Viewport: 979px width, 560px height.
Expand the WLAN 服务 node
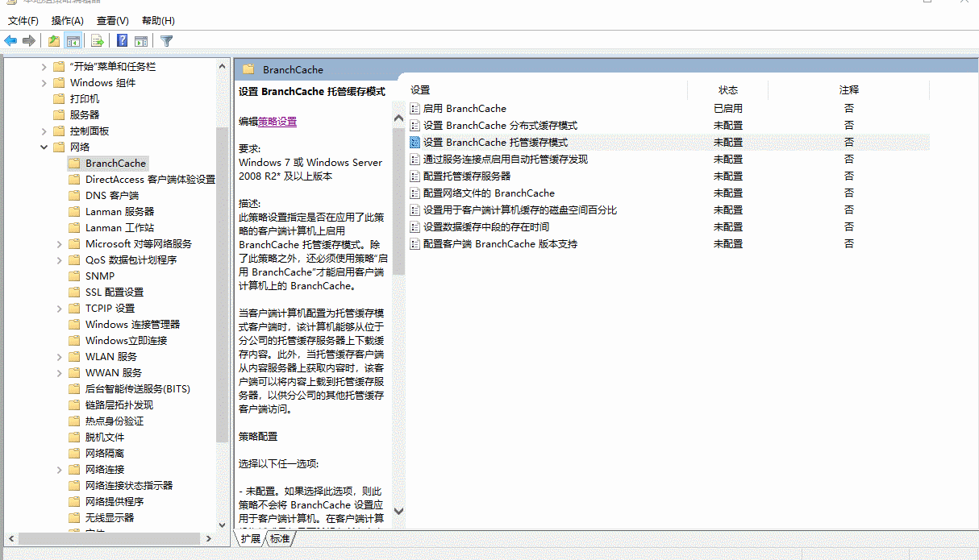click(x=60, y=356)
